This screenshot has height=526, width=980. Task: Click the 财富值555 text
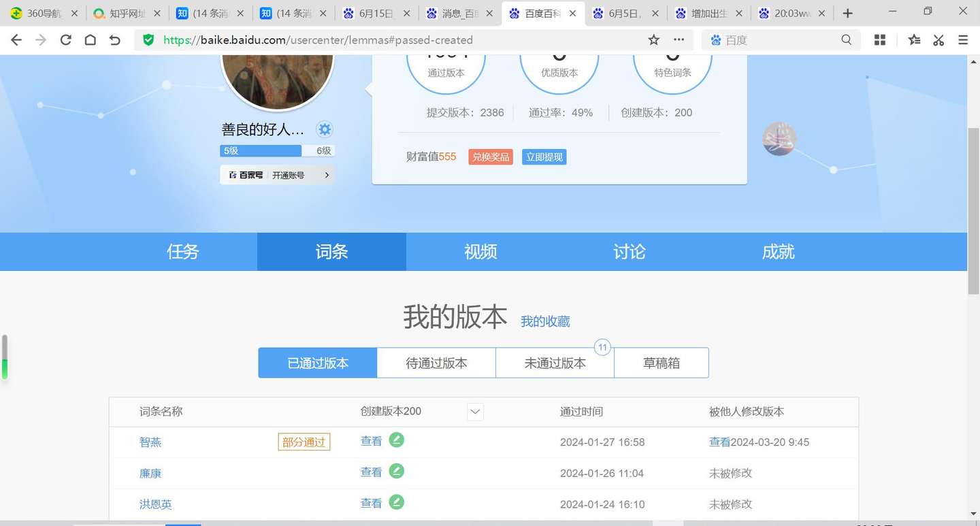pyautogui.click(x=431, y=157)
